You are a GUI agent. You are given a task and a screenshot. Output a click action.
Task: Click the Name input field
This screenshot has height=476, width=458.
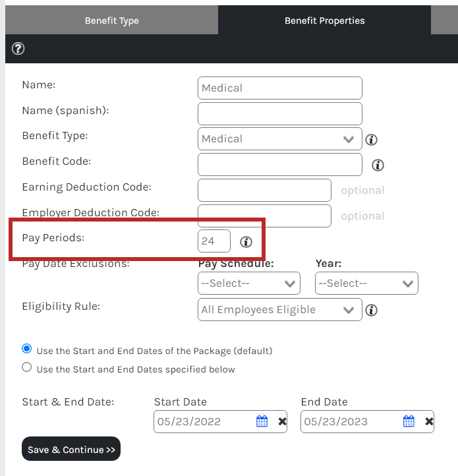[x=280, y=88]
